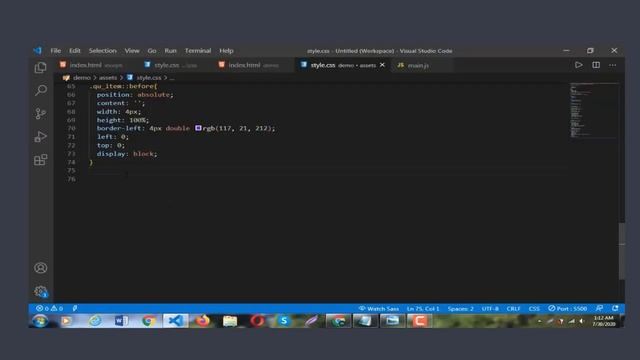Open the editor More Actions ellipsis
This screenshot has height=360, width=640.
click(x=613, y=65)
